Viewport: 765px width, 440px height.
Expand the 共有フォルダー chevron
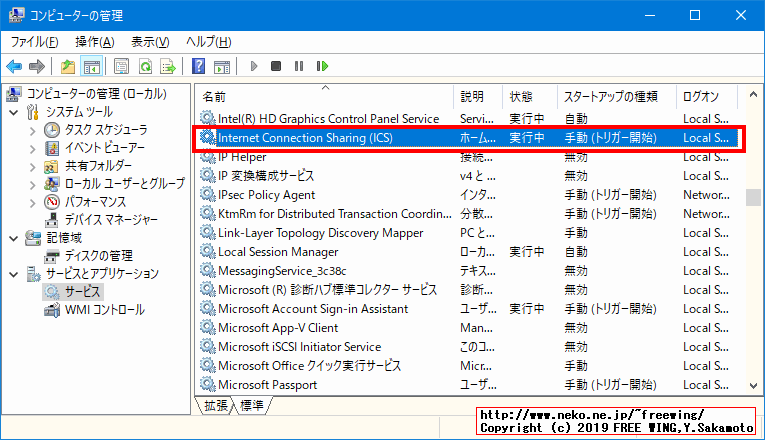pos(33,166)
